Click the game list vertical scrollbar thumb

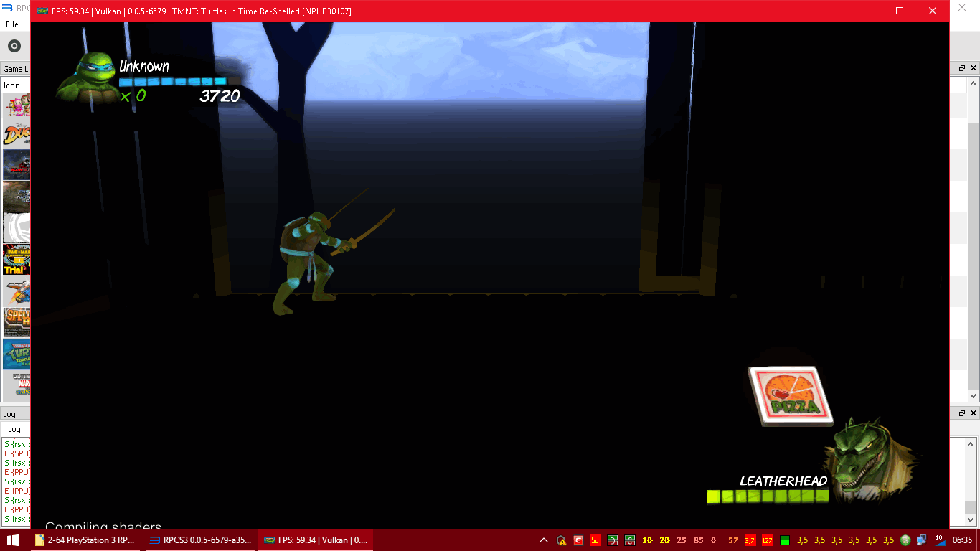(974, 255)
